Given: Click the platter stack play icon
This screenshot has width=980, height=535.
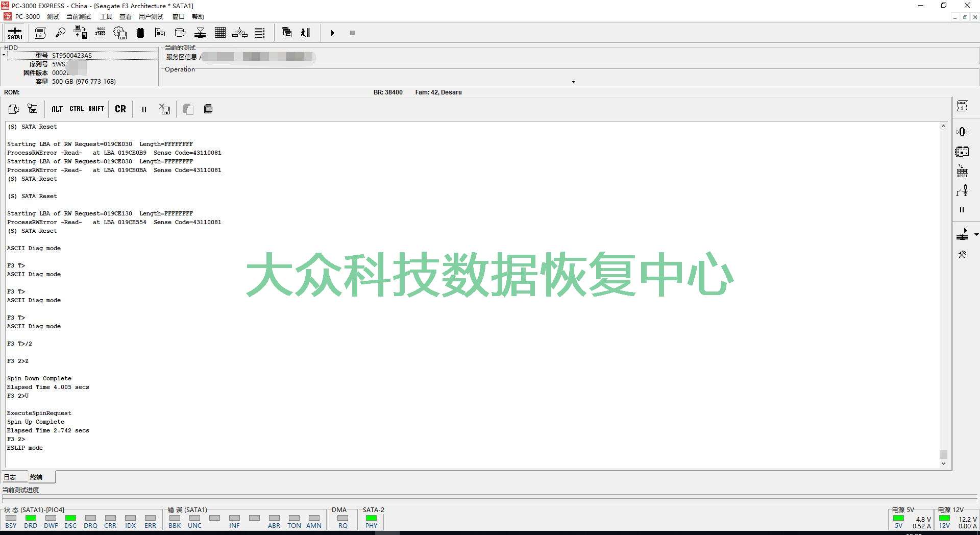Looking at the screenshot, I should [x=962, y=234].
